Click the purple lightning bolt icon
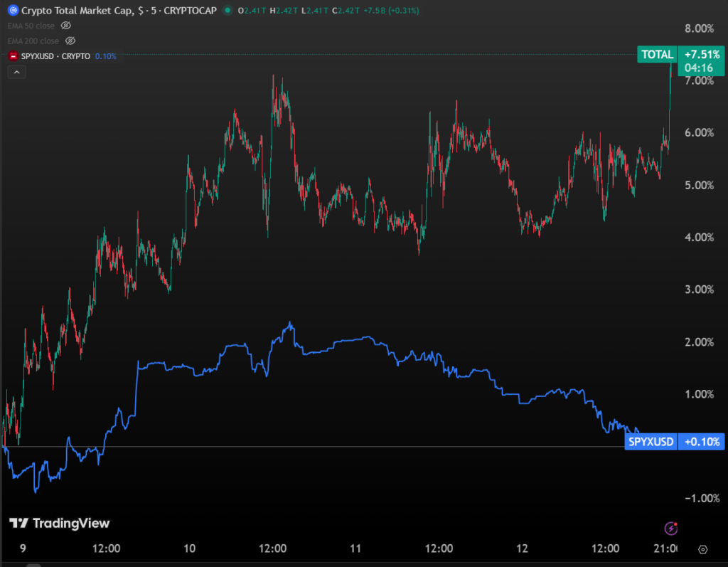728x567 pixels. pos(670,528)
